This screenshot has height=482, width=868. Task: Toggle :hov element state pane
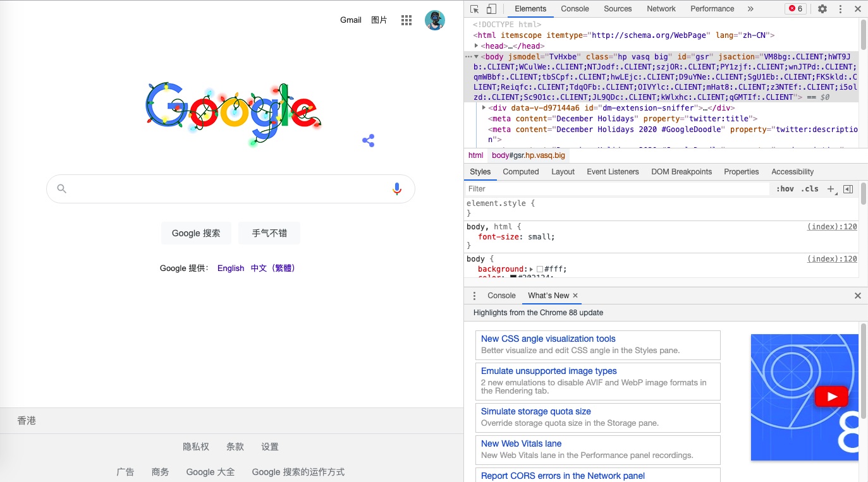coord(785,188)
